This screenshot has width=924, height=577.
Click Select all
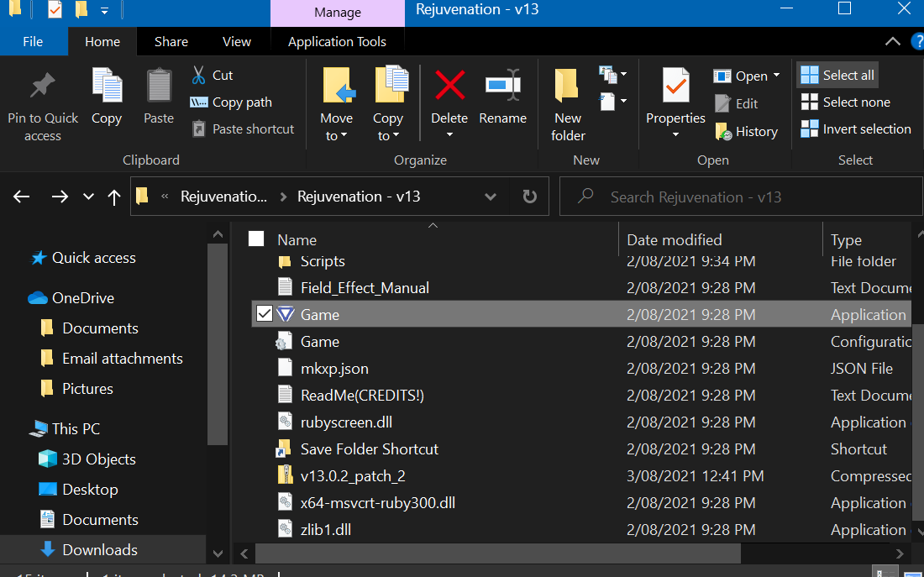click(837, 75)
